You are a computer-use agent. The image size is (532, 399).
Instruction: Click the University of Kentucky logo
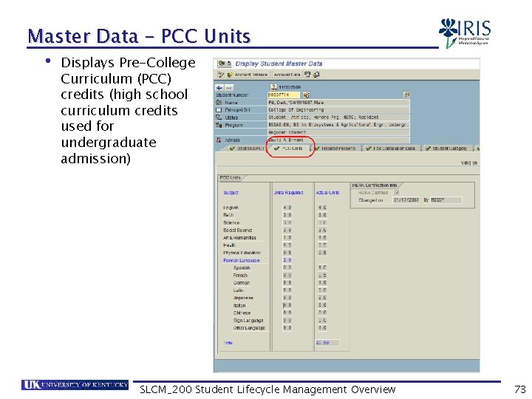[75, 385]
